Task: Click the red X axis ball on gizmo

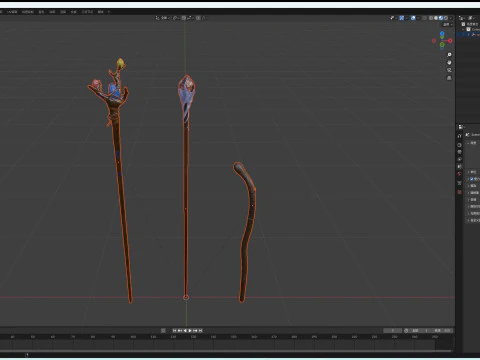Action: pyautogui.click(x=450, y=41)
